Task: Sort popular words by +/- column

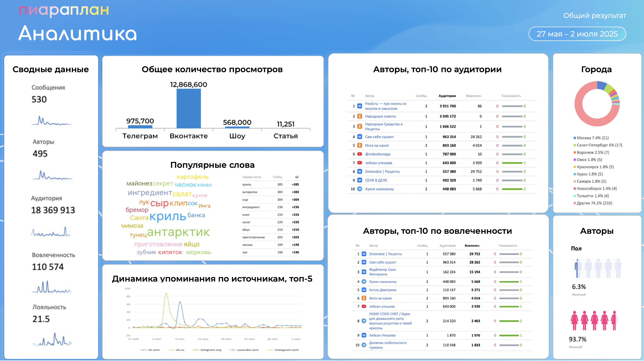Action: coord(297,177)
